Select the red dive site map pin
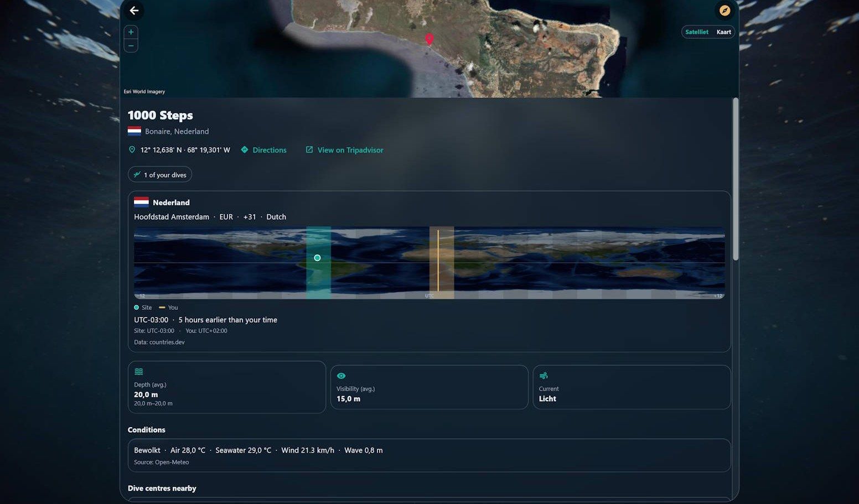This screenshot has width=859, height=504. coord(429,39)
